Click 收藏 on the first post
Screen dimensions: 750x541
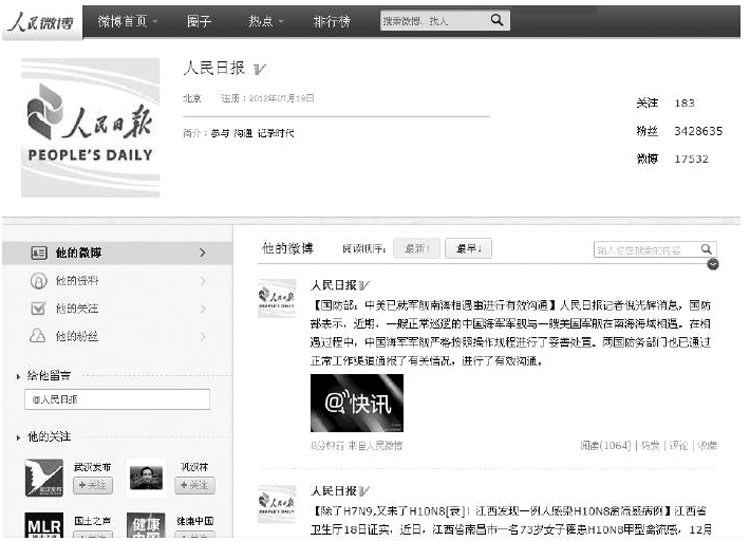707,446
